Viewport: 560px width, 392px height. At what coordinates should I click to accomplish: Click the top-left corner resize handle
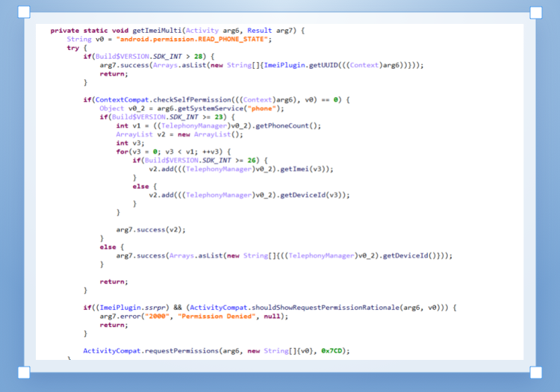click(24, 13)
